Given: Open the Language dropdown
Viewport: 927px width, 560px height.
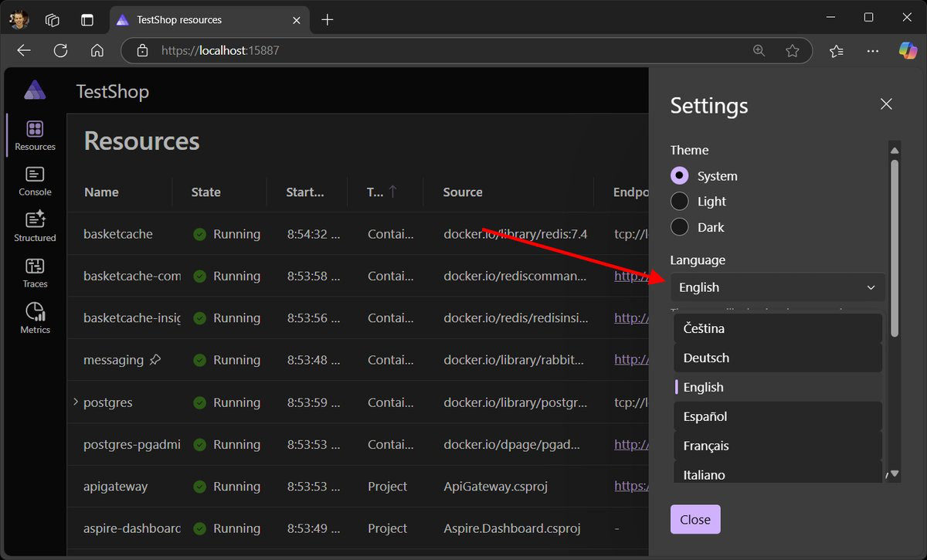Looking at the screenshot, I should pos(777,287).
